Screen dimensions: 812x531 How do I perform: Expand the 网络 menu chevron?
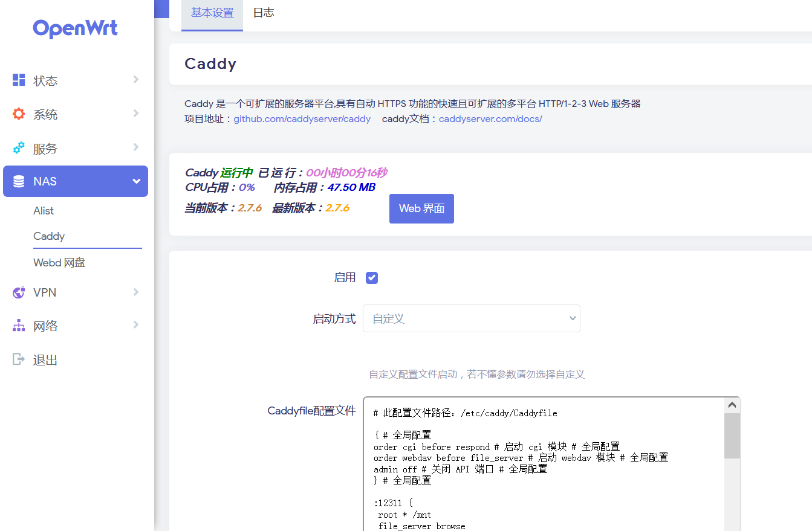[x=136, y=325]
